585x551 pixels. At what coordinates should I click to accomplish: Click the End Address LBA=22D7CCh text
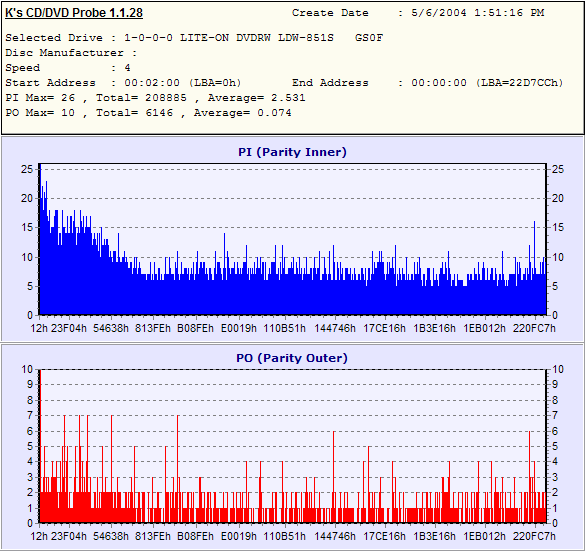click(x=519, y=82)
